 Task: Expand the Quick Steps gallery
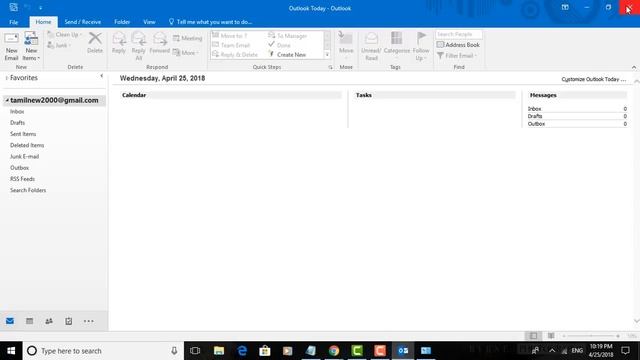(327, 55)
